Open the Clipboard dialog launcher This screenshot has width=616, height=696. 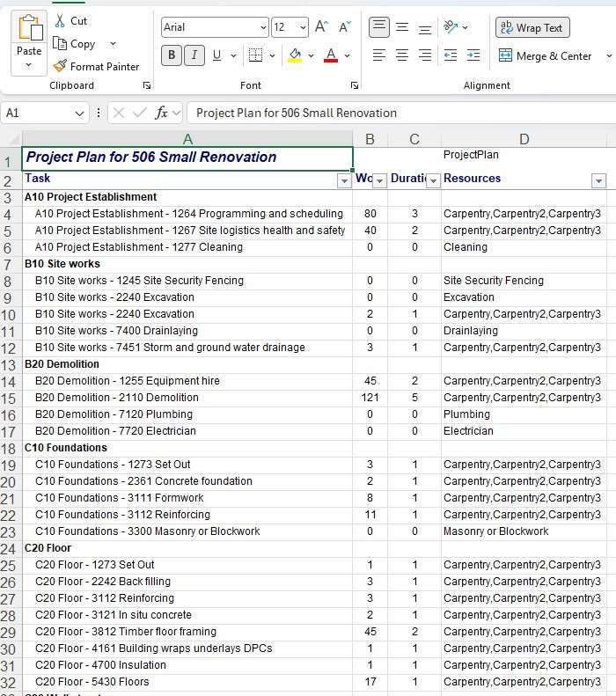tap(146, 85)
